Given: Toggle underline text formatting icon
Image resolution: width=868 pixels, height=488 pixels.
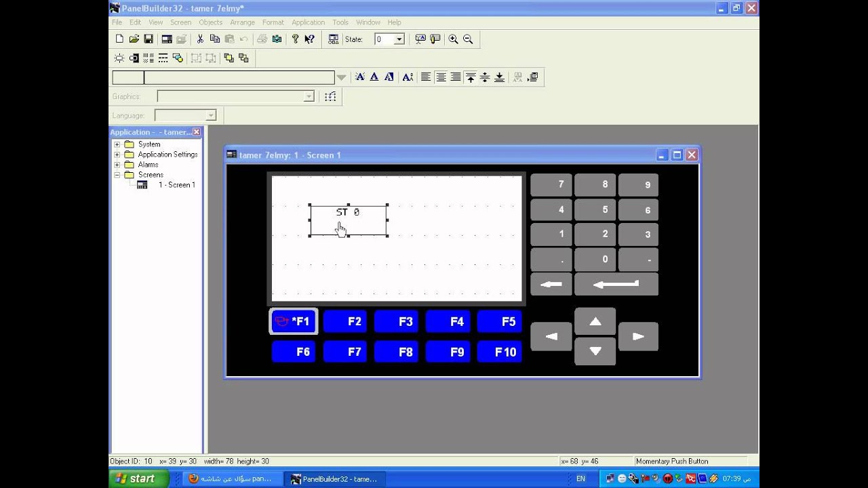Looking at the screenshot, I should (x=374, y=77).
